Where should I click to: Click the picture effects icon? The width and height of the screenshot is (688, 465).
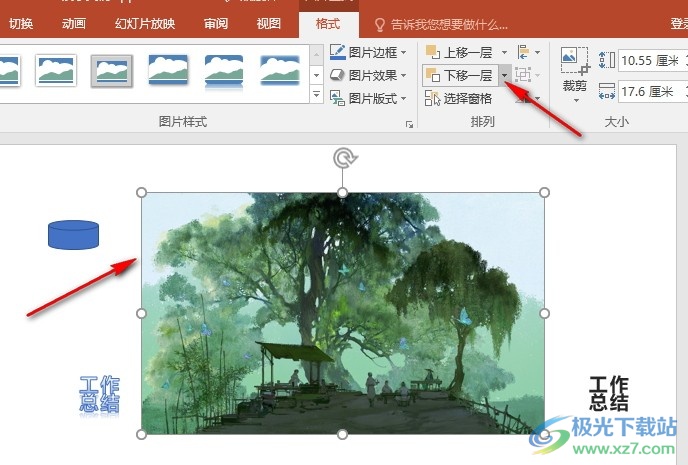(x=337, y=75)
